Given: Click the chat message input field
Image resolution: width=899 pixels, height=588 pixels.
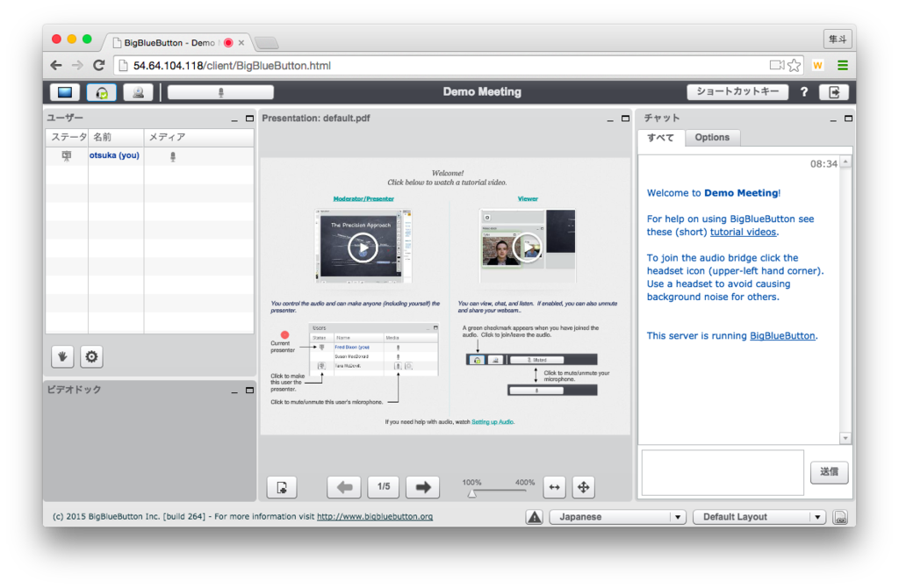Looking at the screenshot, I should pyautogui.click(x=723, y=472).
